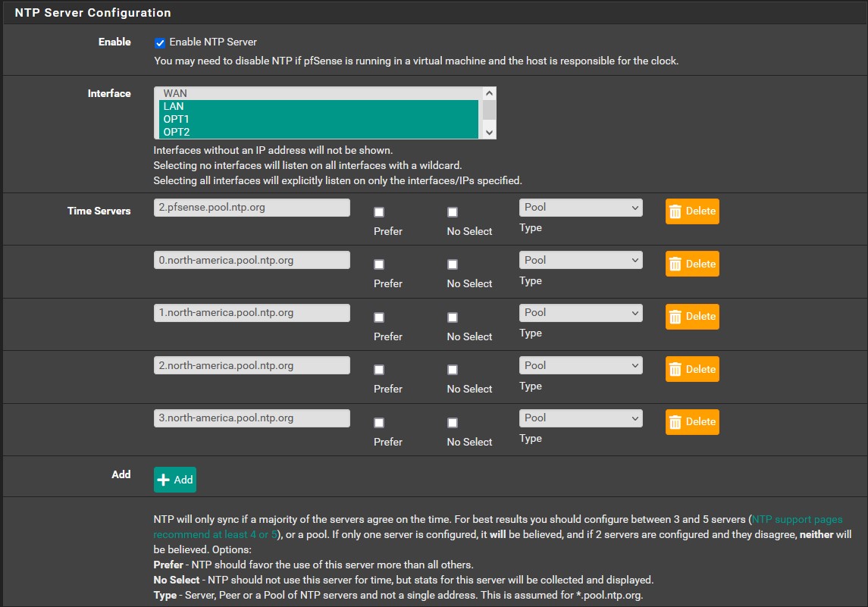Image resolution: width=868 pixels, height=607 pixels.
Task: Select OPT2 in the Interface list
Action: tap(227, 131)
